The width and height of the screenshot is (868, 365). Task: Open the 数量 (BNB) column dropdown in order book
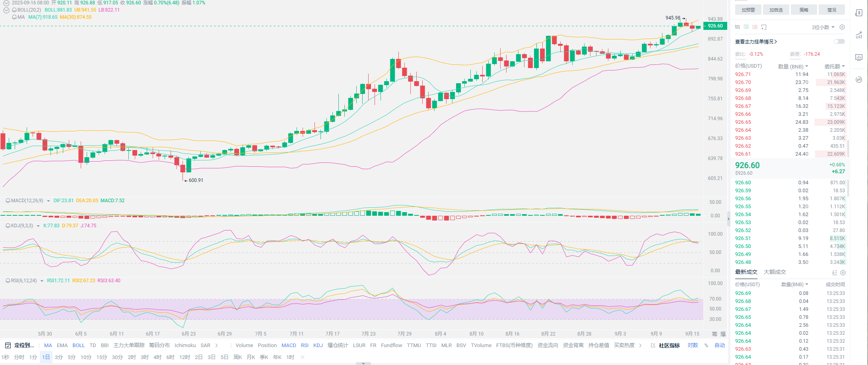793,66
